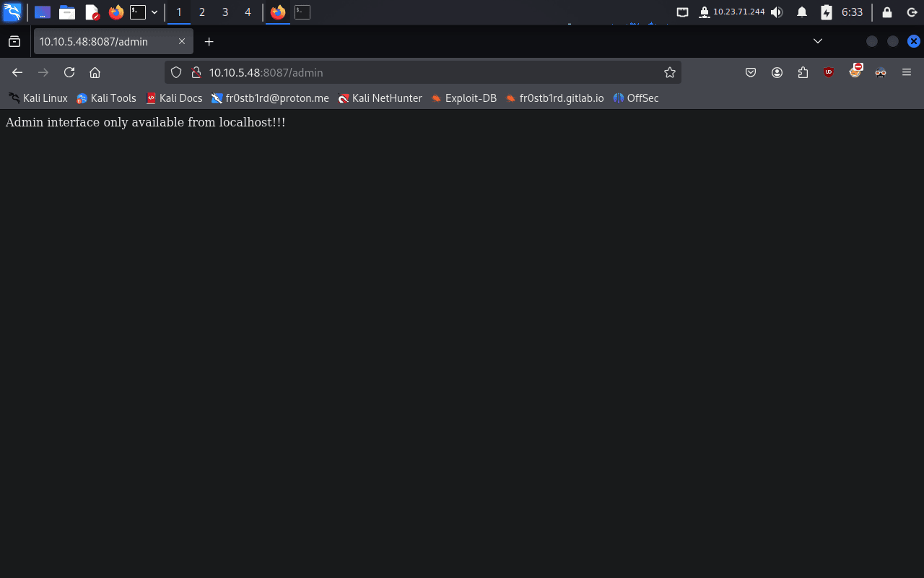The height and width of the screenshot is (578, 924).
Task: Open the Firefox Extensions puzzle icon
Action: [x=803, y=72]
